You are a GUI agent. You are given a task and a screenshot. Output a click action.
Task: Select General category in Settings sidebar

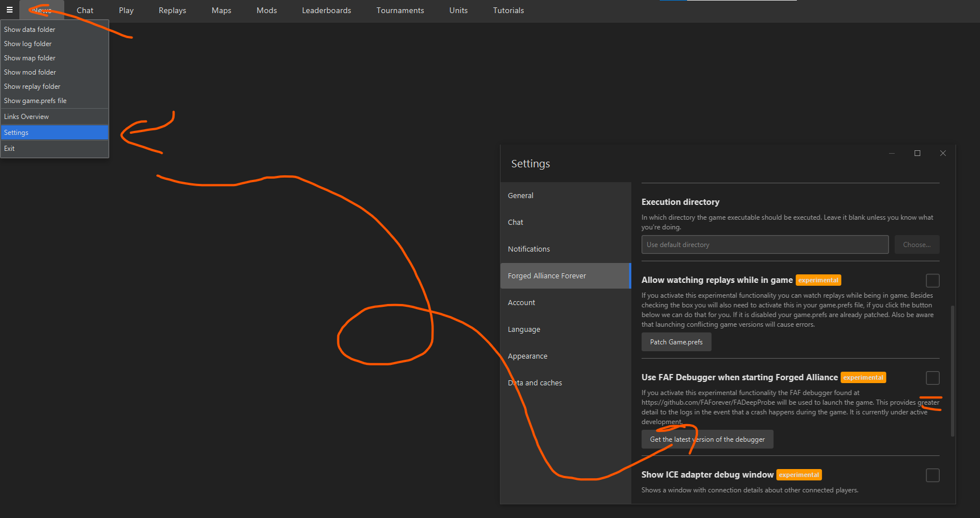(x=565, y=195)
